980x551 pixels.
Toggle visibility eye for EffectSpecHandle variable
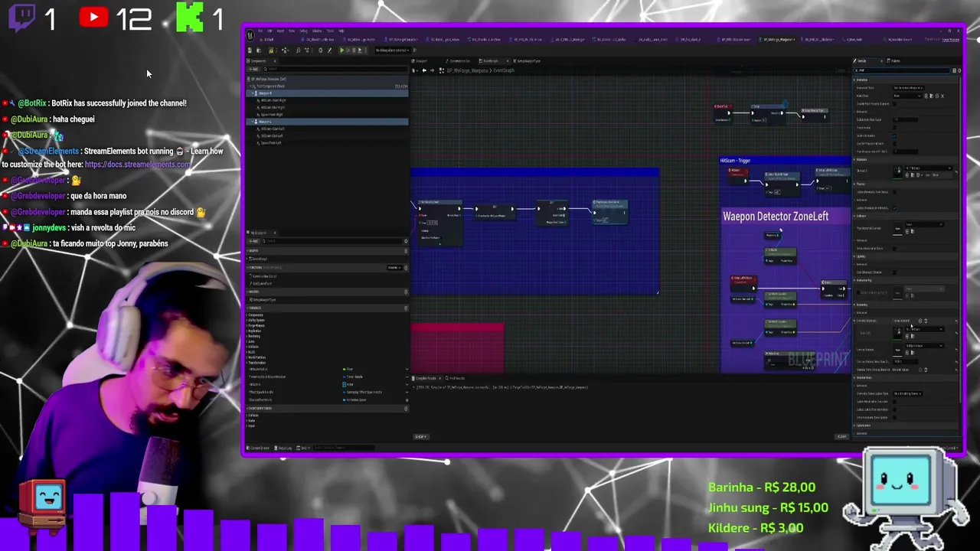point(407,392)
